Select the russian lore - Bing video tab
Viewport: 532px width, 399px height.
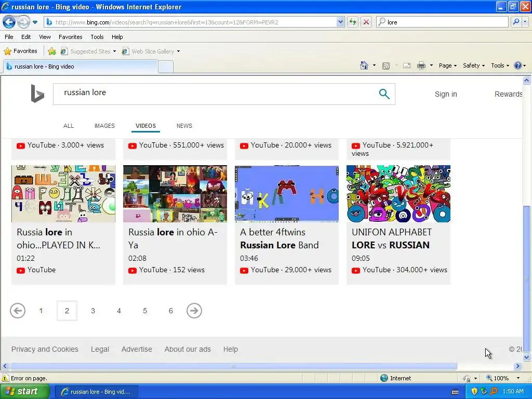[81, 66]
